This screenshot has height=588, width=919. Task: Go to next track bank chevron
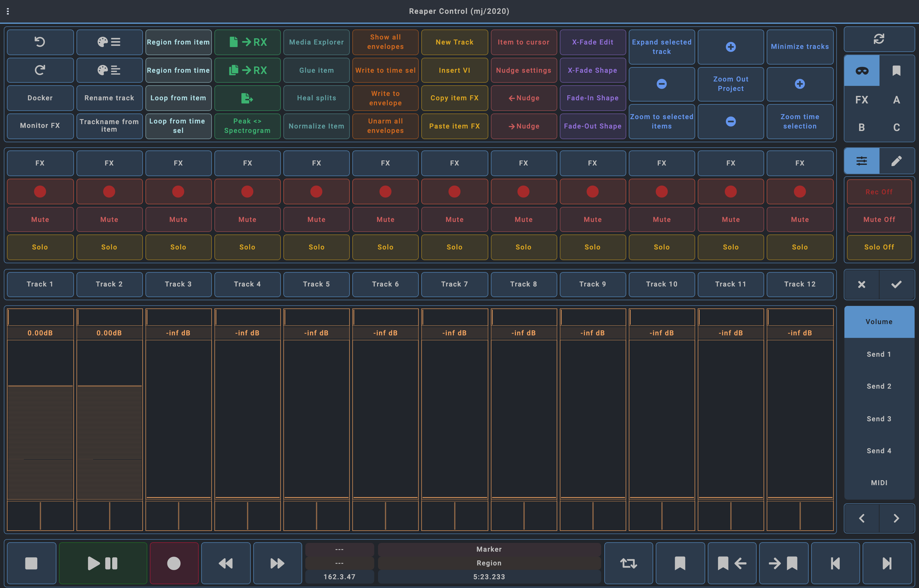click(896, 518)
